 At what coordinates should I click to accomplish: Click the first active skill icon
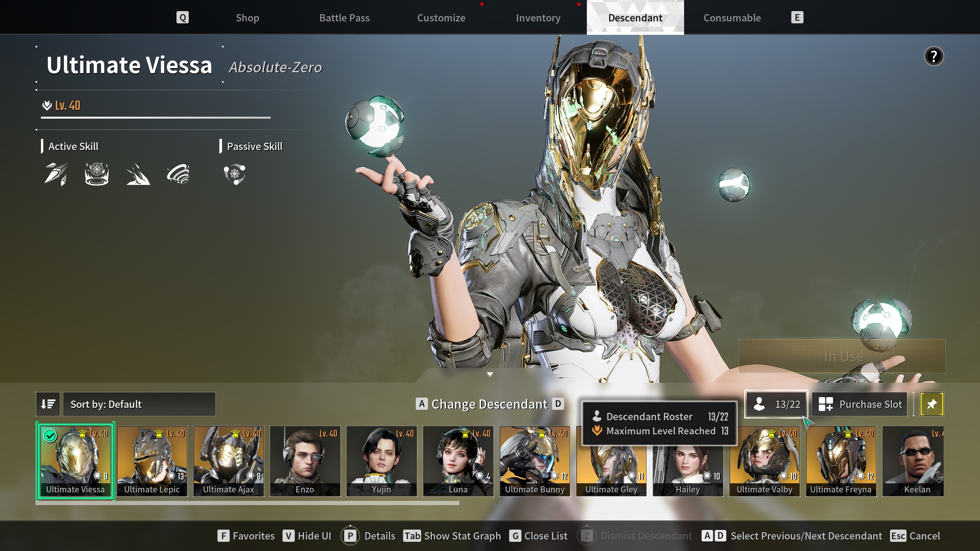tap(56, 174)
